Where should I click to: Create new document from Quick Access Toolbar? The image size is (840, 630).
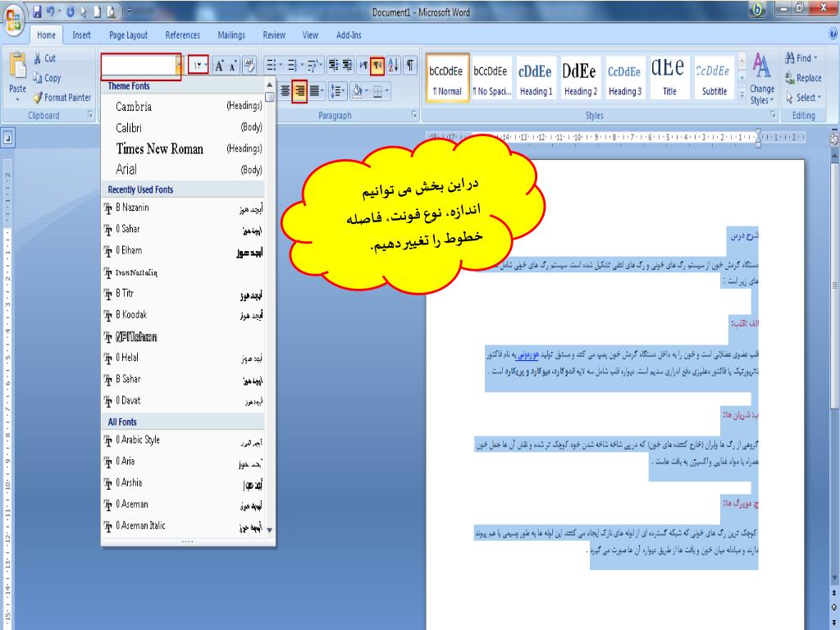pos(97,11)
